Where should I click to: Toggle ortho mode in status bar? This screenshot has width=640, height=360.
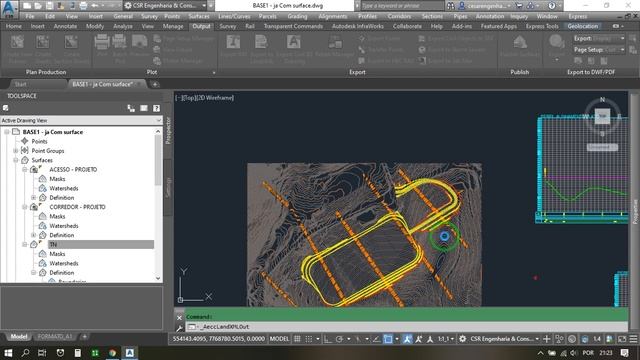click(327, 339)
